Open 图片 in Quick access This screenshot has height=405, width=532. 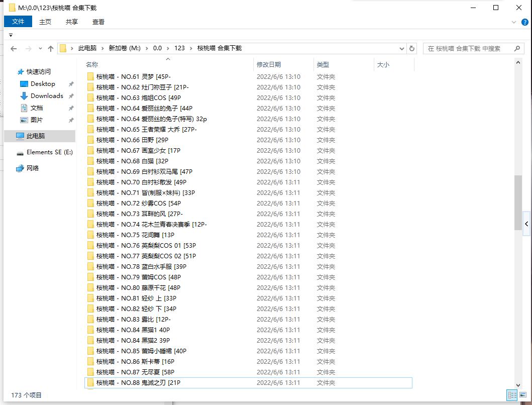[36, 120]
